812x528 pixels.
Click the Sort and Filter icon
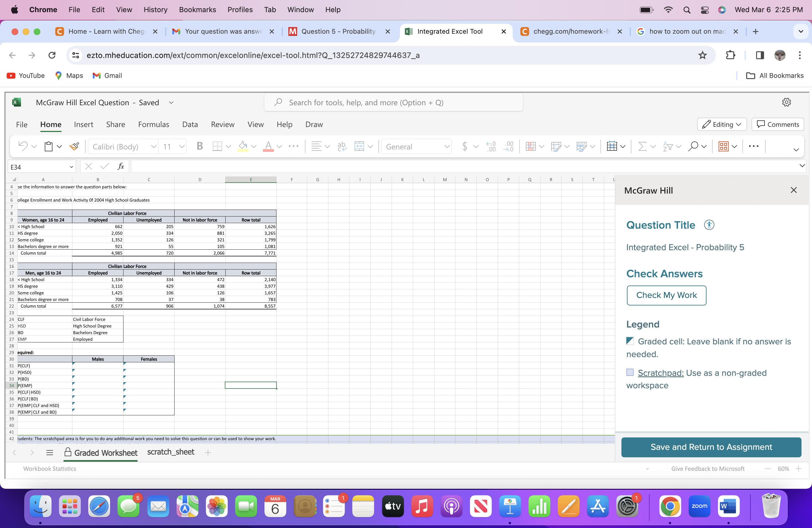668,146
